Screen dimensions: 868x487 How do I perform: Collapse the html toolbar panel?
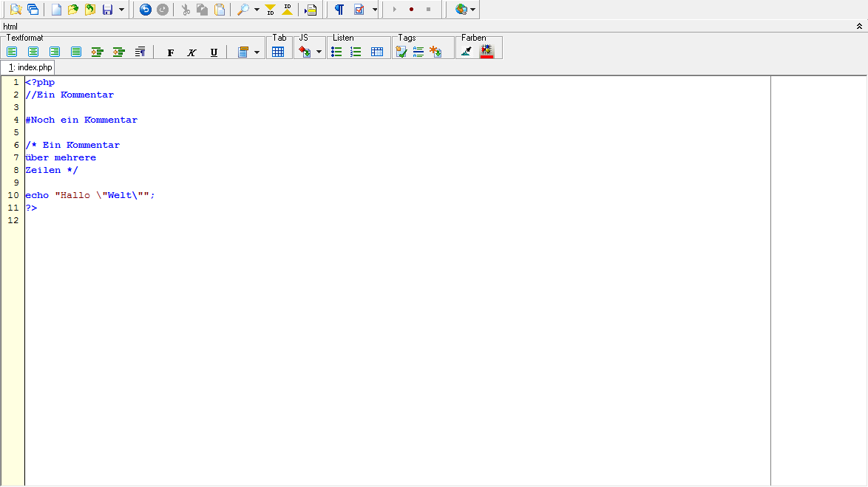[859, 27]
